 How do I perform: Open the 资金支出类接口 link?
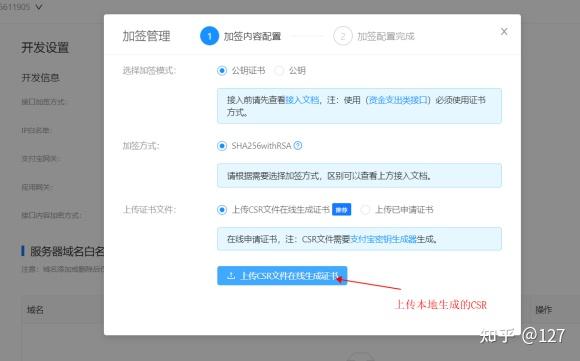point(398,100)
